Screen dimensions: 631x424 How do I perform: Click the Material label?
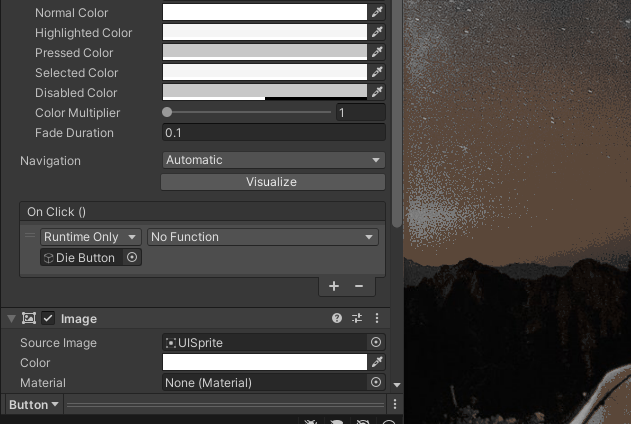coord(43,383)
